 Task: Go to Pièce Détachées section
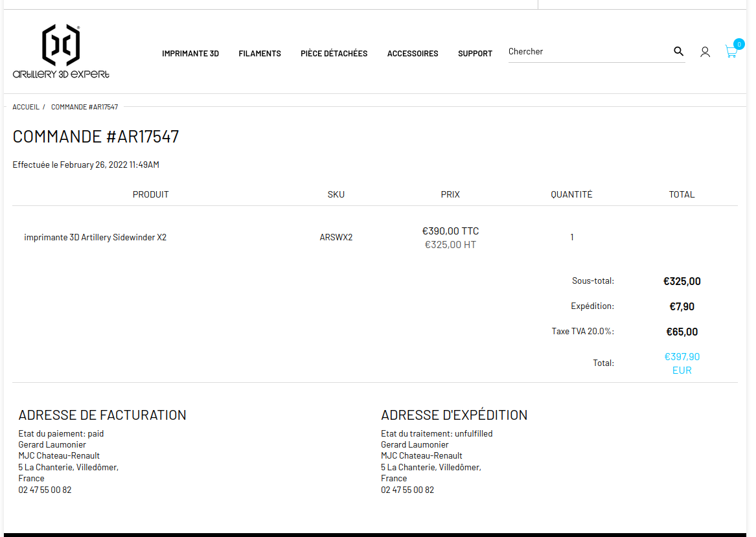(x=334, y=54)
